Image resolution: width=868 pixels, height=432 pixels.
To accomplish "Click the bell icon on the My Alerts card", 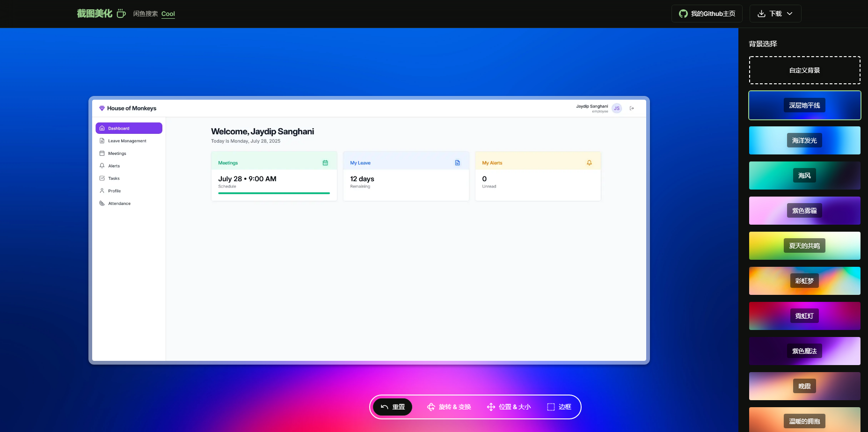I will point(589,163).
